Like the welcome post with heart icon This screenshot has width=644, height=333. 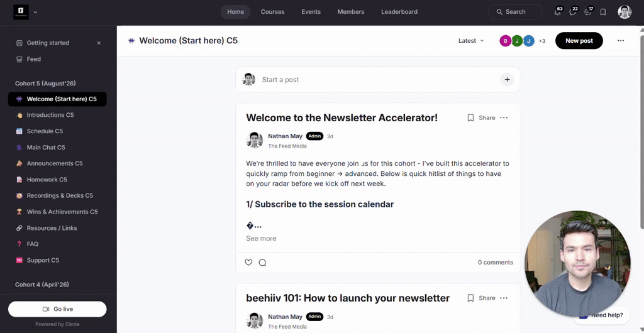248,263
